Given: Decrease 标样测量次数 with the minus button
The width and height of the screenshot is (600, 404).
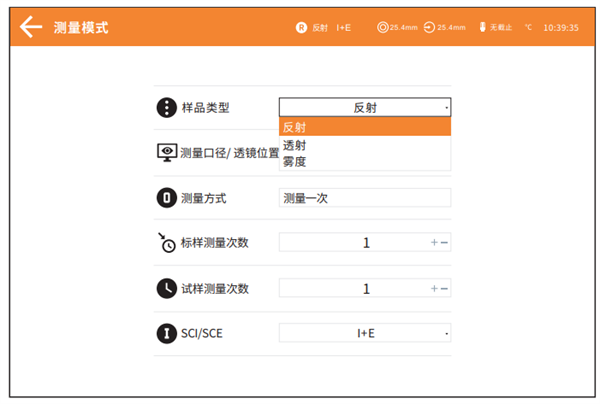Looking at the screenshot, I should tap(445, 243).
